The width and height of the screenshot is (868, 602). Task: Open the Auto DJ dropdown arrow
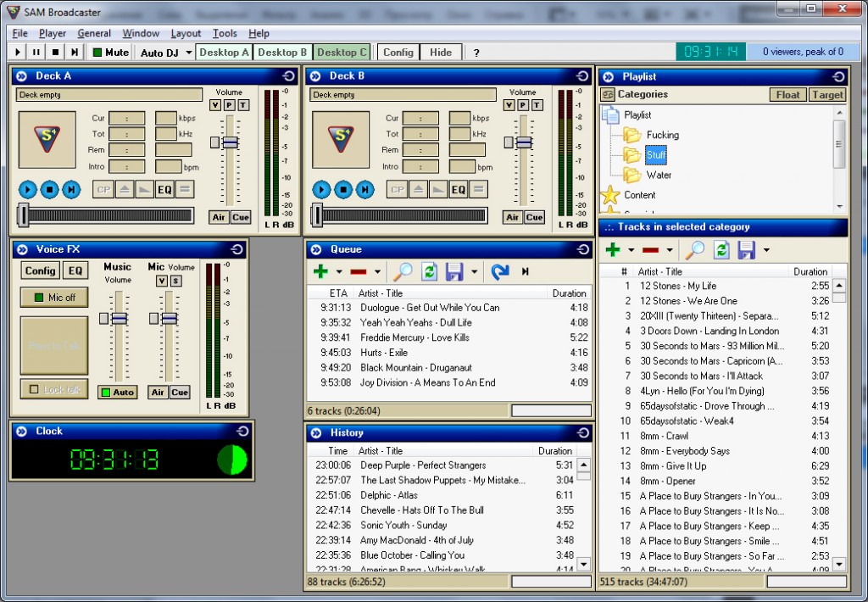(189, 53)
